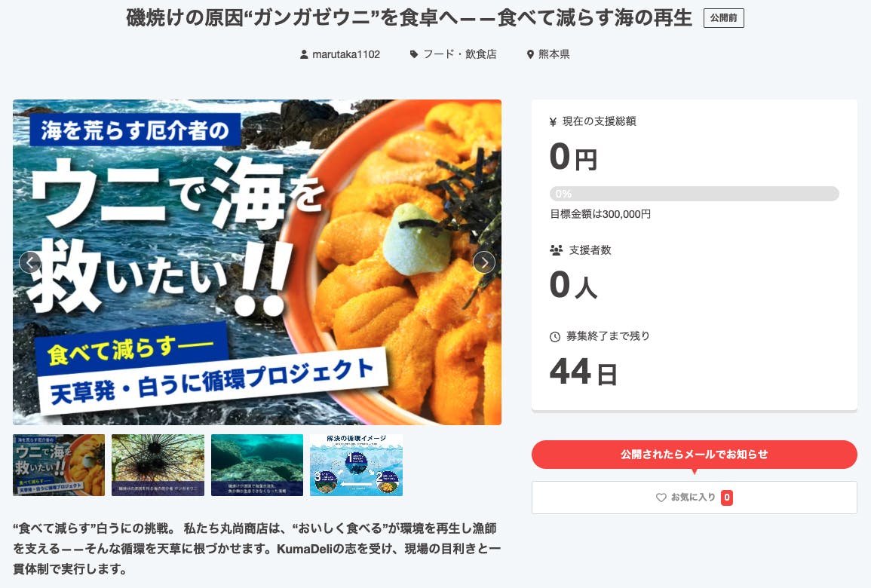Show the next carousel image with right arrow
Image resolution: width=871 pixels, height=588 pixels.
(484, 262)
